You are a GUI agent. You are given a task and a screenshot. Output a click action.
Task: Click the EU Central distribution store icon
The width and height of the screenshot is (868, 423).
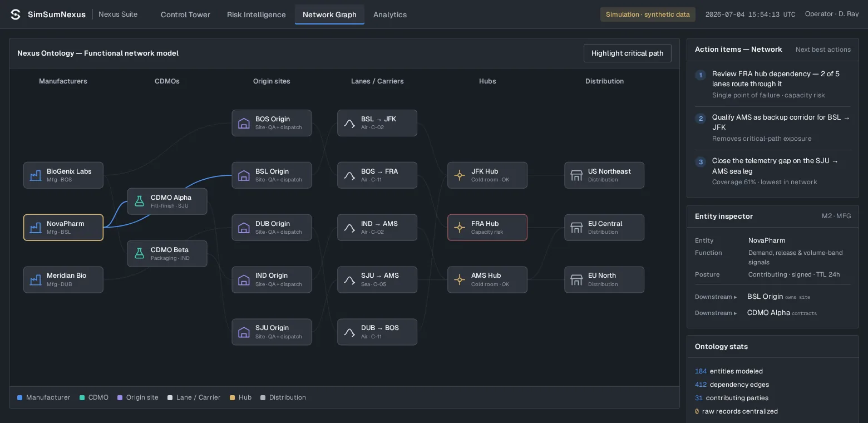576,228
